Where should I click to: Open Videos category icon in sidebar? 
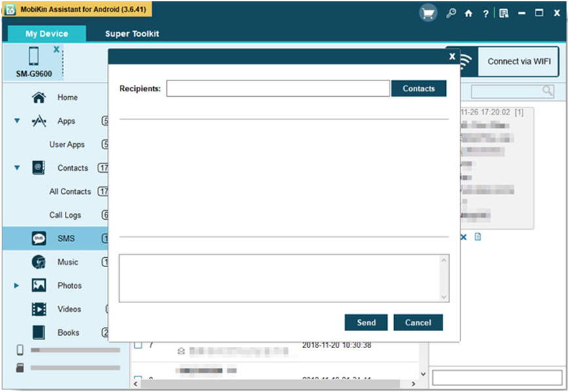coord(39,310)
